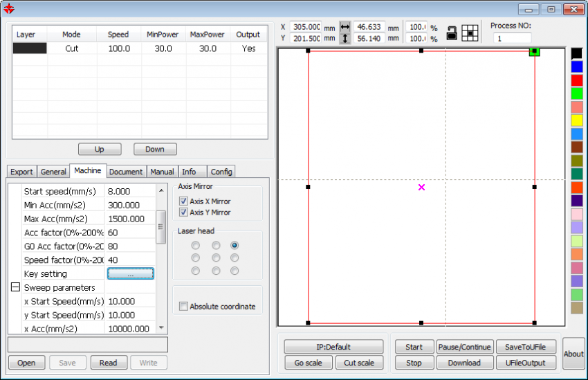This screenshot has height=380, width=588.
Task: Enable the Absolute coordinate checkbox
Action: (184, 307)
